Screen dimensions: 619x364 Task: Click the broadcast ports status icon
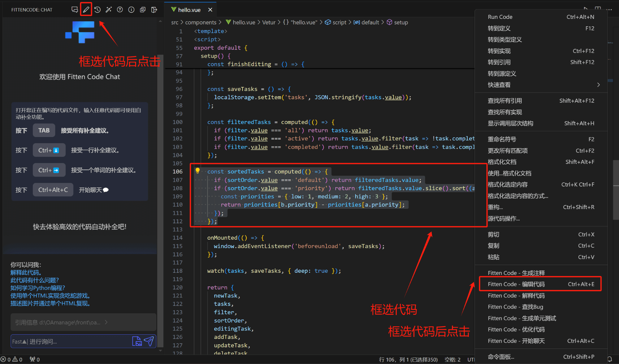coord(34,359)
